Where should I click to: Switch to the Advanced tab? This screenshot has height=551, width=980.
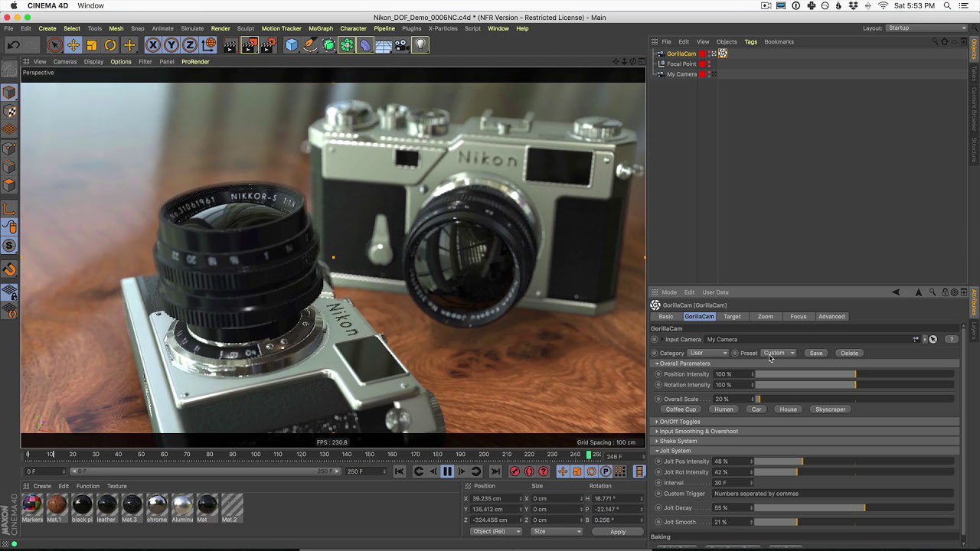(831, 316)
